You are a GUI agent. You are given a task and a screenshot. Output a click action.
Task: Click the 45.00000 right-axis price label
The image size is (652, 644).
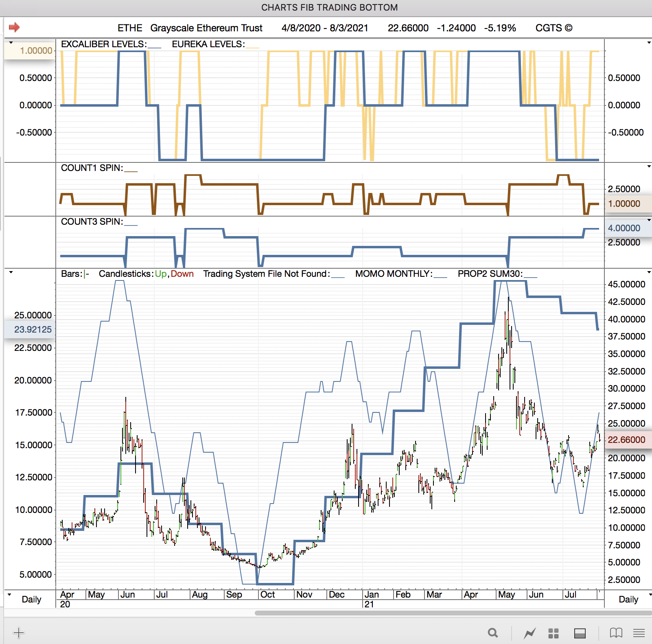click(626, 285)
